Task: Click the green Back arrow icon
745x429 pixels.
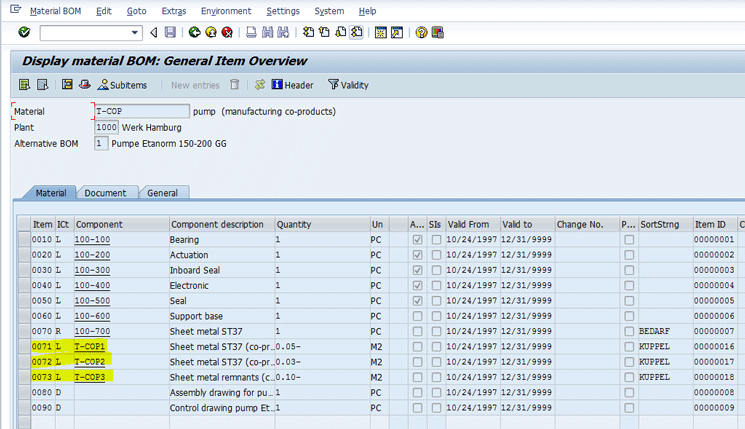Action: point(195,33)
